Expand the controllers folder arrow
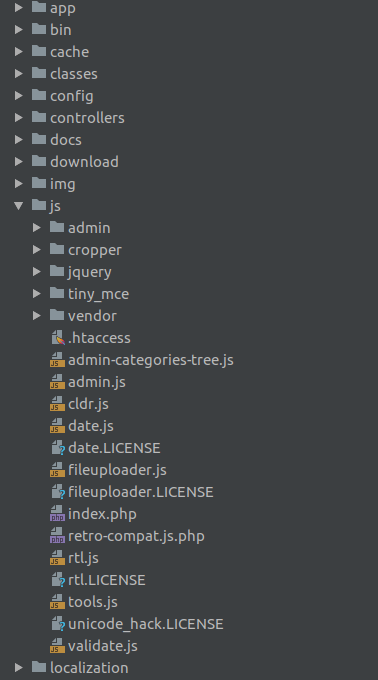The height and width of the screenshot is (680, 378). (19, 118)
